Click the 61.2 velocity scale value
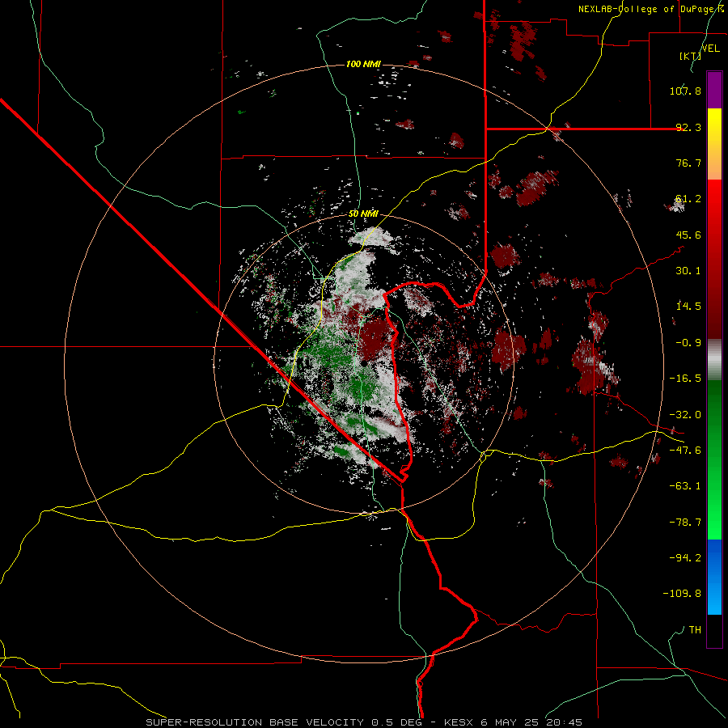The height and width of the screenshot is (728, 728). pos(688,199)
